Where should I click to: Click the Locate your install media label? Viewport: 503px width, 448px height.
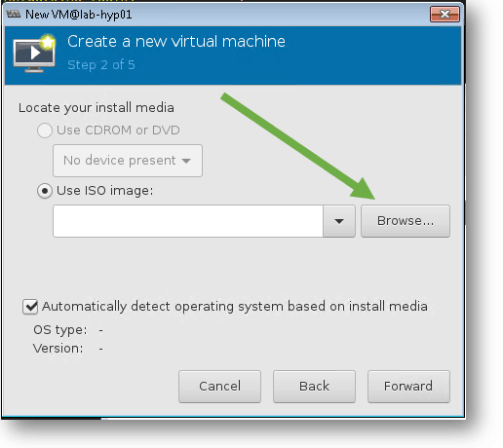97,108
